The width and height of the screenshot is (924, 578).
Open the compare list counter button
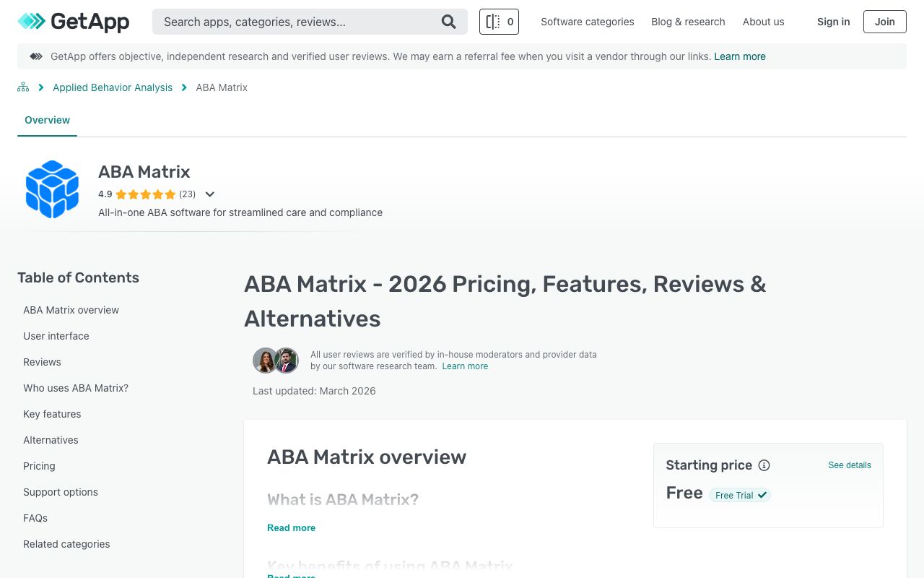(499, 22)
